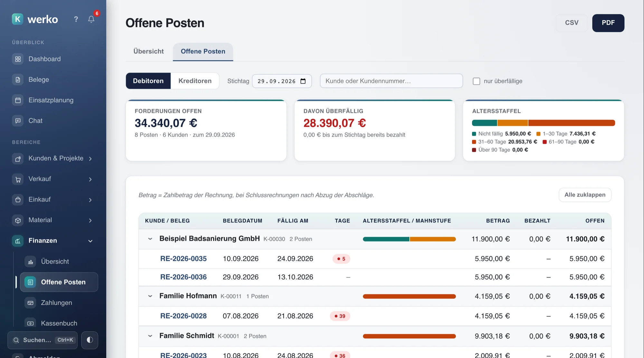Screen dimensions: 644x358
Task: Select the Debitoren toggle
Action: (148, 81)
